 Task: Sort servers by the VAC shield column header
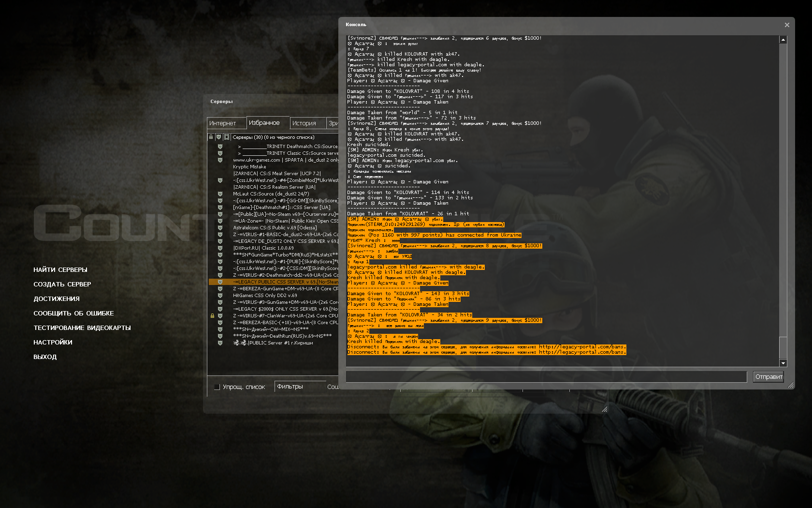click(219, 137)
